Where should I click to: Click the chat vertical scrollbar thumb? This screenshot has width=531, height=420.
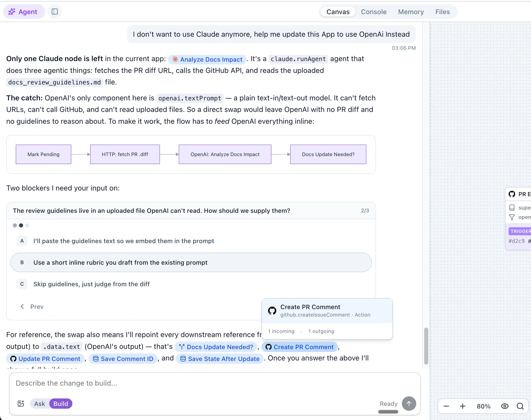(426, 346)
